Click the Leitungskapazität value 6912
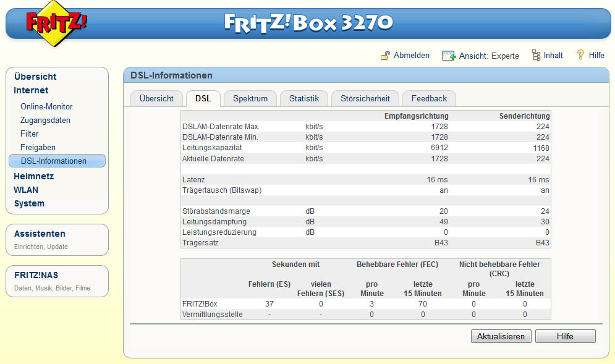 point(439,148)
